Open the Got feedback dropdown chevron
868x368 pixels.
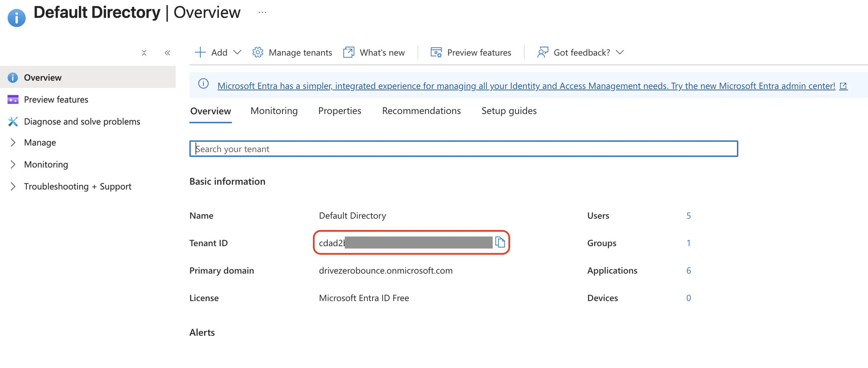[620, 53]
